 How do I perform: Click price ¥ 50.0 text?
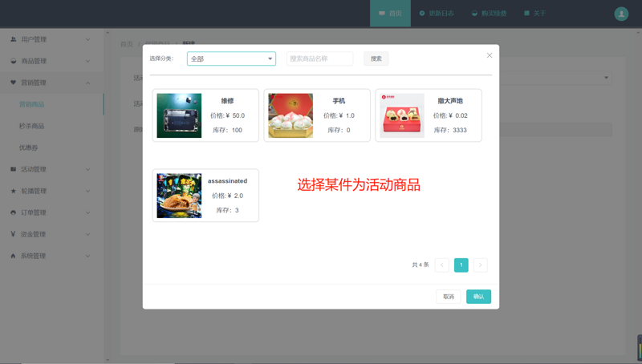[x=227, y=115]
